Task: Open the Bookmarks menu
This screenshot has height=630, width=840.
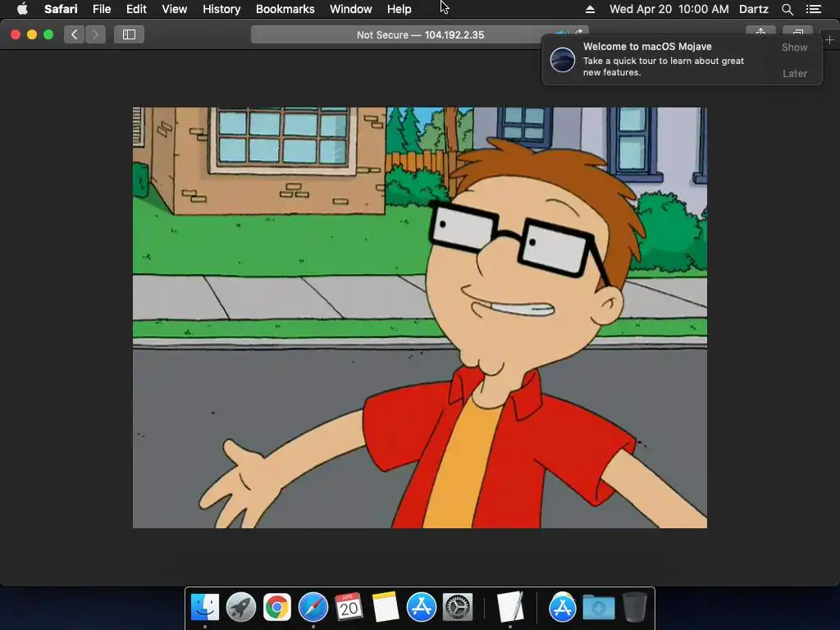Action: tap(285, 9)
